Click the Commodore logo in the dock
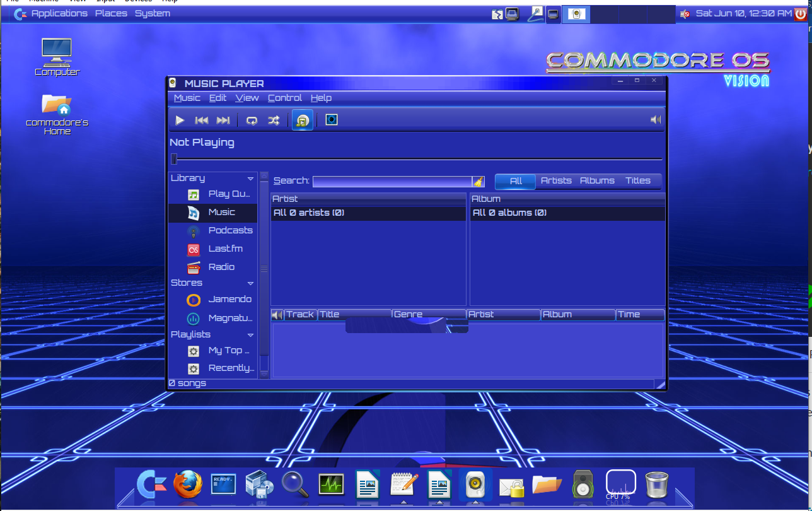 152,485
